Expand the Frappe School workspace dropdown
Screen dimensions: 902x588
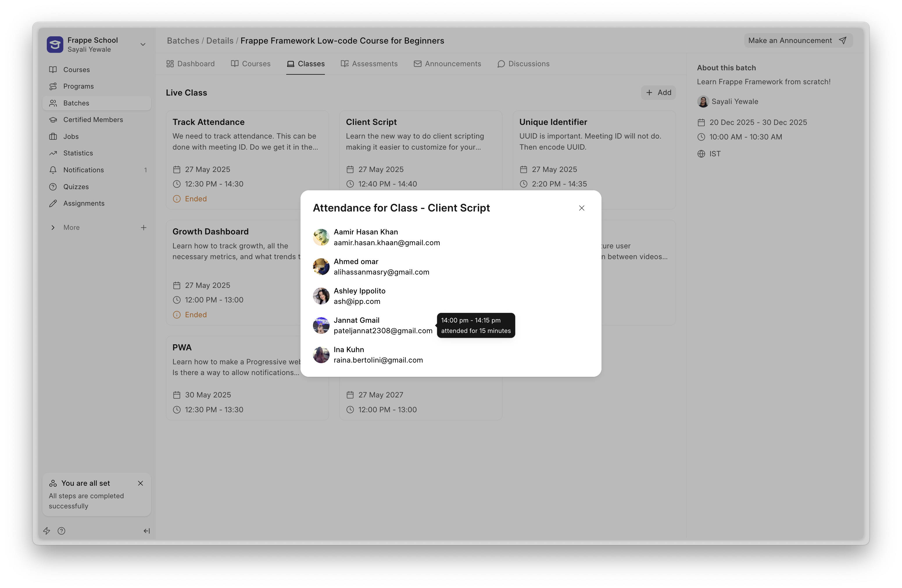143,44
